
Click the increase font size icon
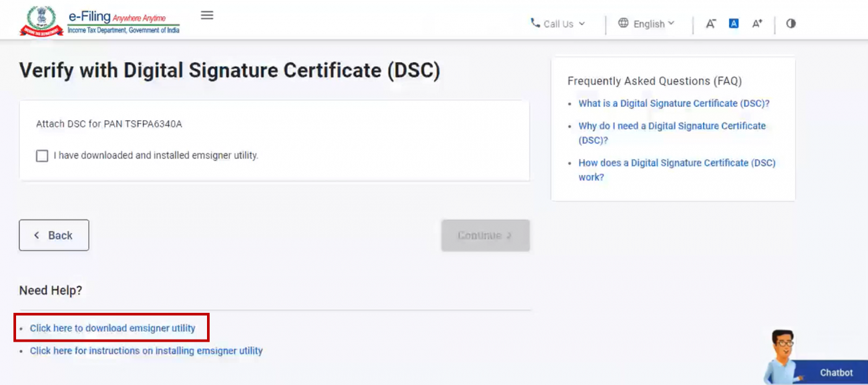tap(756, 23)
